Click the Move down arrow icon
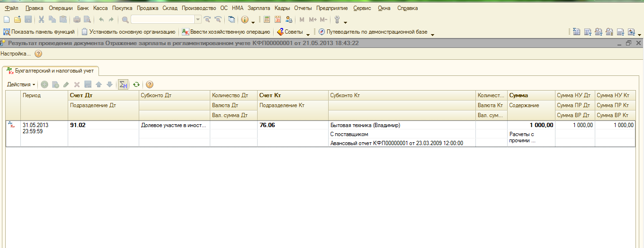This screenshot has width=644, height=248. click(109, 84)
